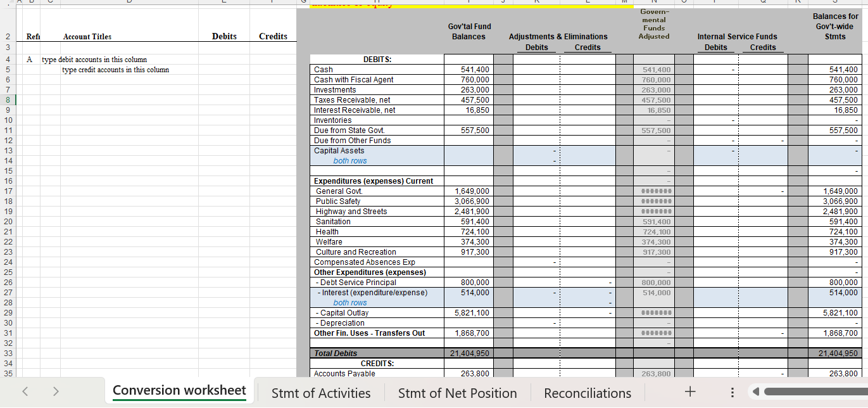868x408 pixels.
Task: Open the All Sheets menu via vertical dots
Action: [732, 392]
